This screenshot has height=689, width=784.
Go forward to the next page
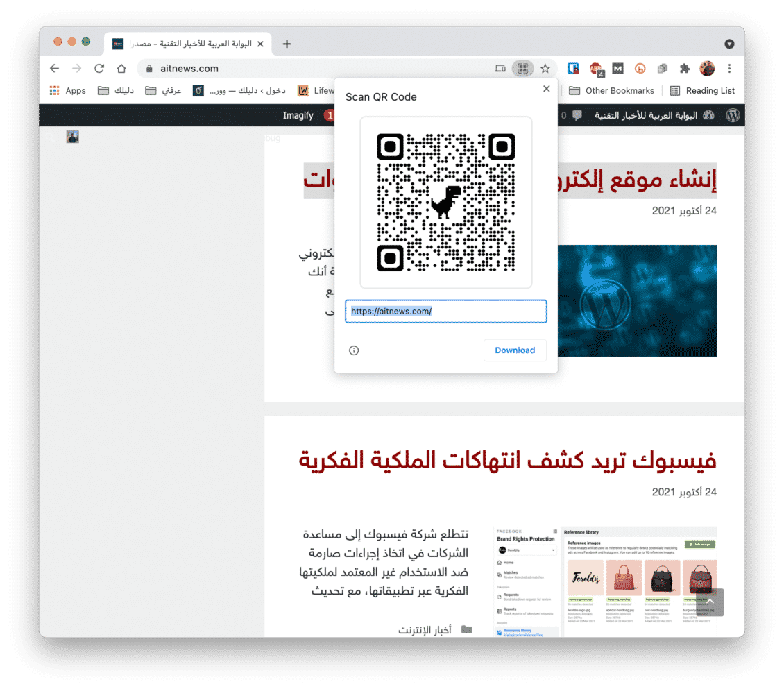76,69
